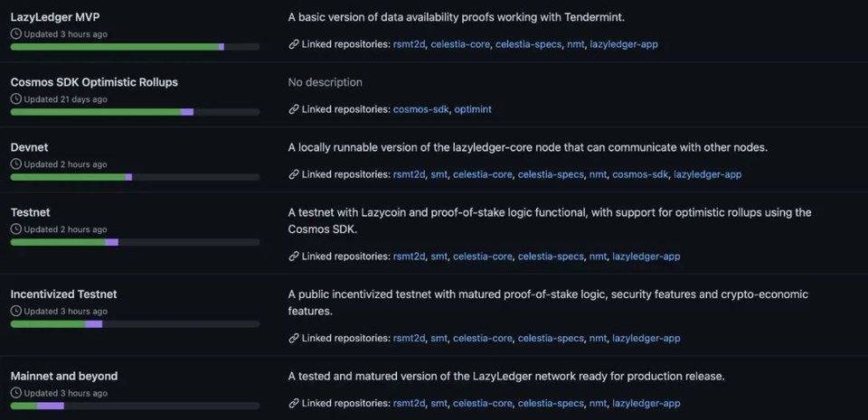Click the clock icon under Devnet title
Viewport: 868px width, 420px height.
tap(16, 164)
